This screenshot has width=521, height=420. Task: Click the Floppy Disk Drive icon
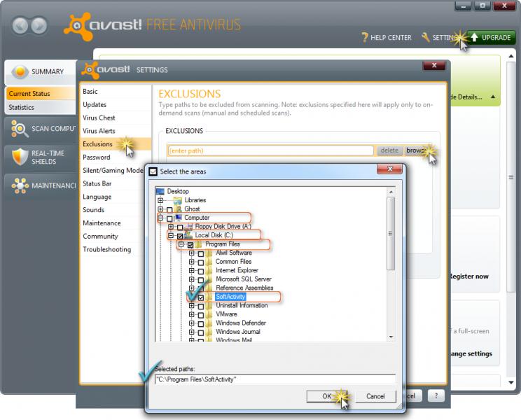(188, 226)
